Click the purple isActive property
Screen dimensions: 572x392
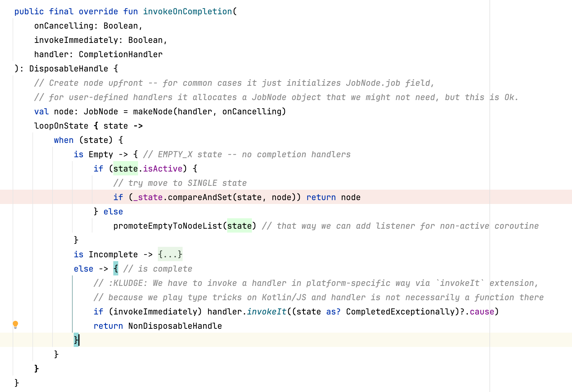tap(163, 169)
